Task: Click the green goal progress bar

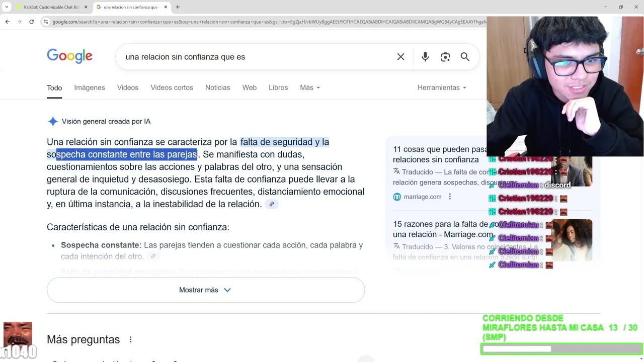Action: 561,349
